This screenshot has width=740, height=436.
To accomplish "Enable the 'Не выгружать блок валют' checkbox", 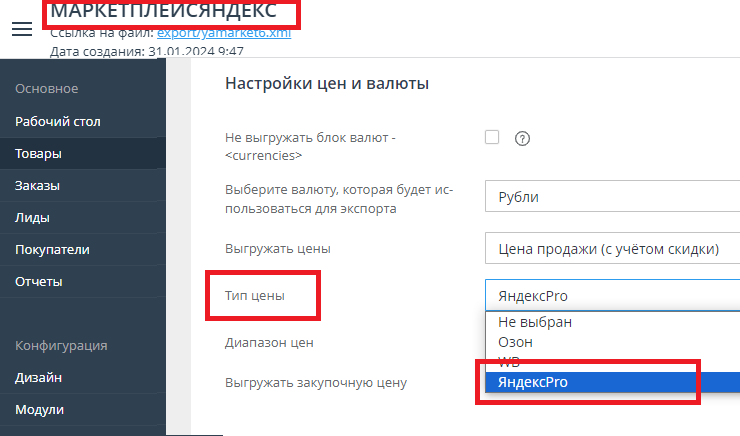I will (492, 137).
